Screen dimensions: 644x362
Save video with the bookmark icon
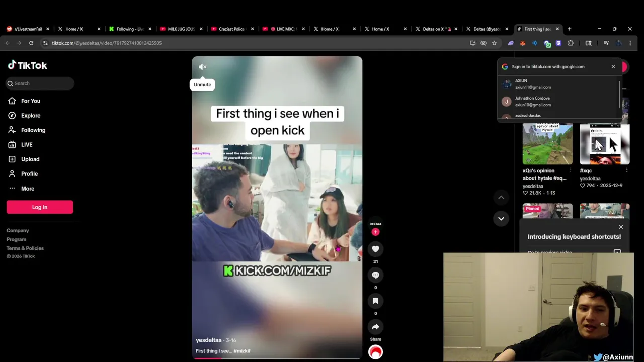pyautogui.click(x=375, y=301)
